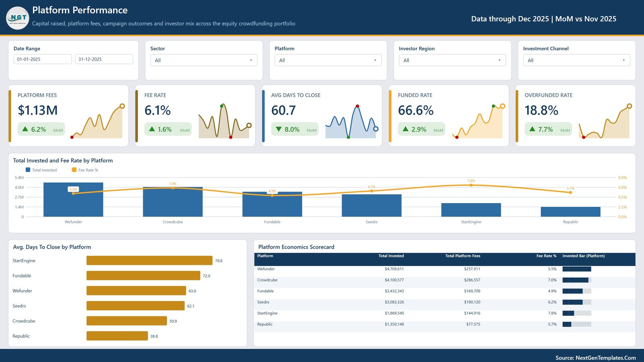Click the Avg Days To Close down triangle

point(279,129)
